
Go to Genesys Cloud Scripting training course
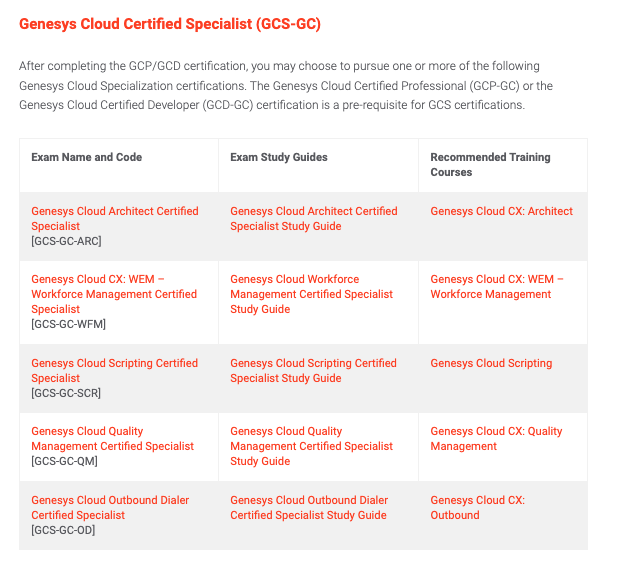(x=491, y=363)
